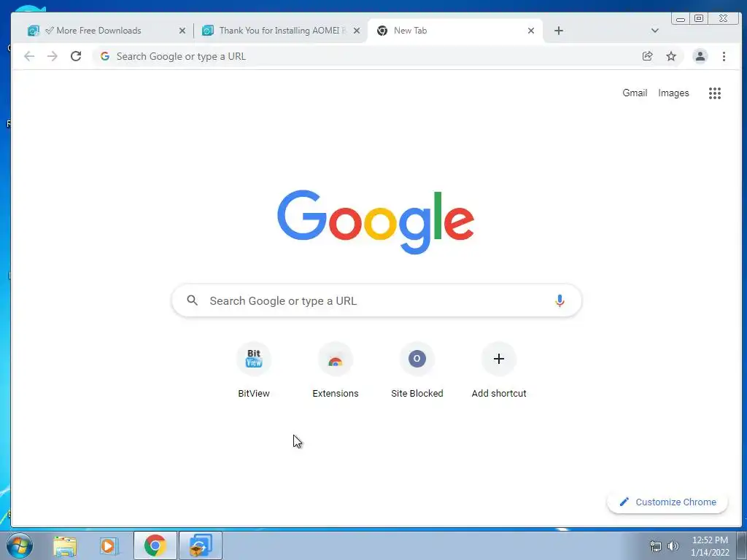Close the More Free Downloads tab

182,31
